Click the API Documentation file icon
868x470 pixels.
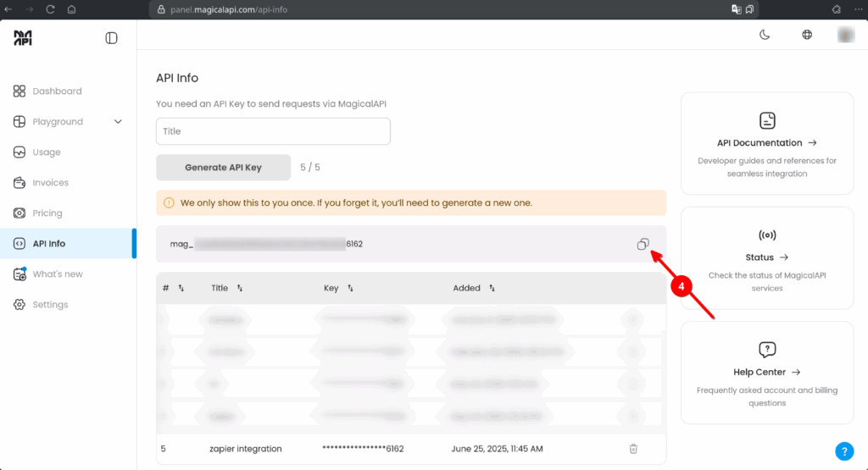point(767,120)
